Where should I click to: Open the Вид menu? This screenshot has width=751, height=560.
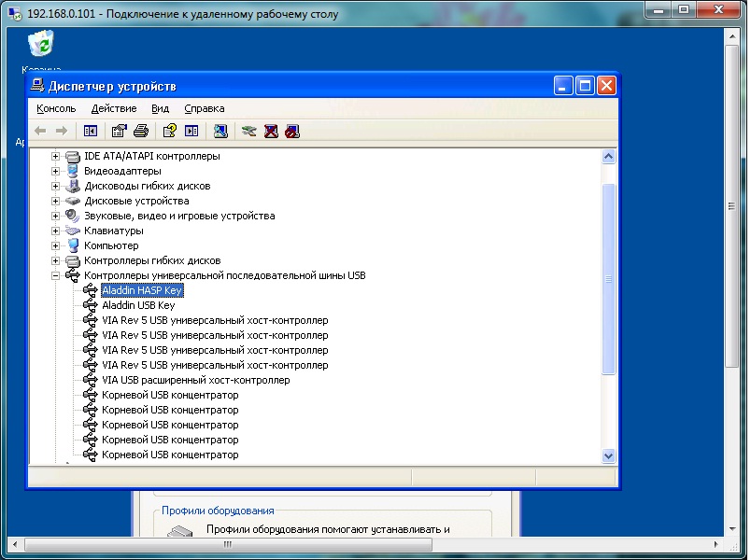click(x=161, y=108)
